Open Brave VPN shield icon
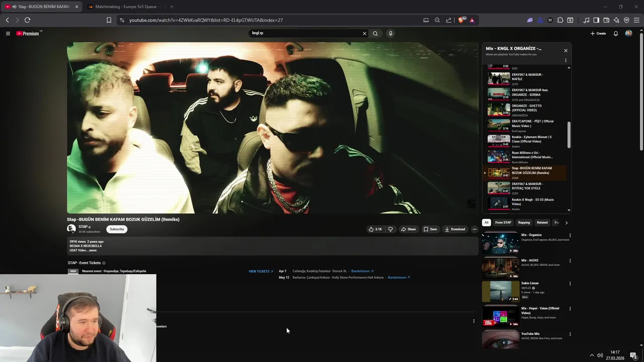This screenshot has height=362, width=644. click(x=626, y=20)
